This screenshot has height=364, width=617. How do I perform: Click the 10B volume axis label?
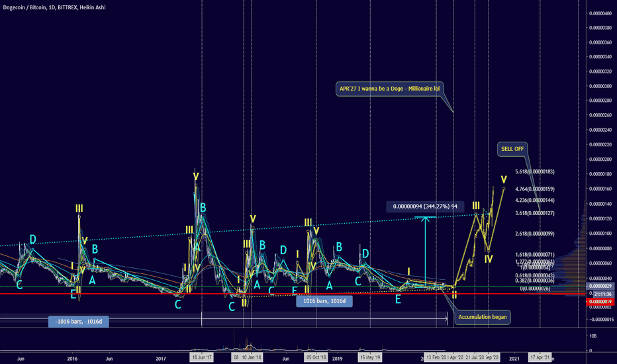tap(593, 336)
